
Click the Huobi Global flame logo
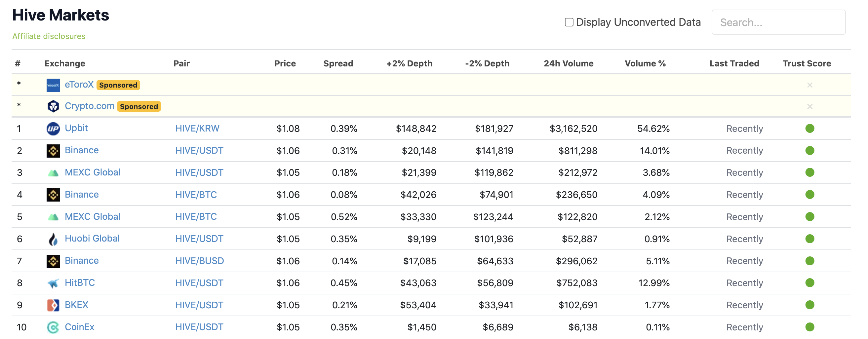point(53,239)
